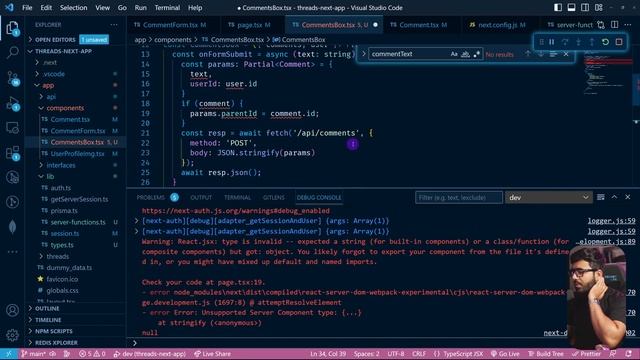
Task: Collapse the lib folder
Action: 50,176
